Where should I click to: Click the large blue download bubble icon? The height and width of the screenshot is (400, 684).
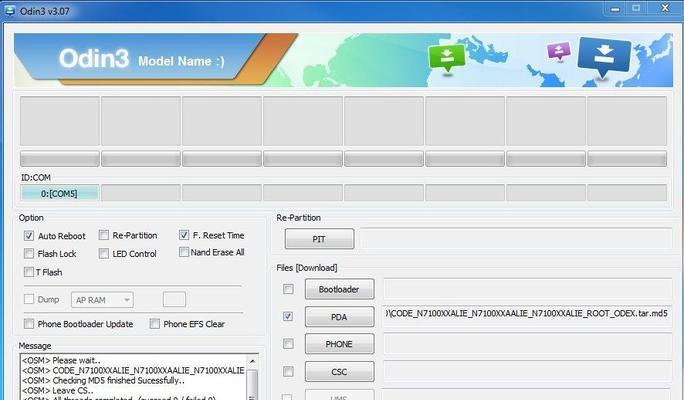coord(604,57)
